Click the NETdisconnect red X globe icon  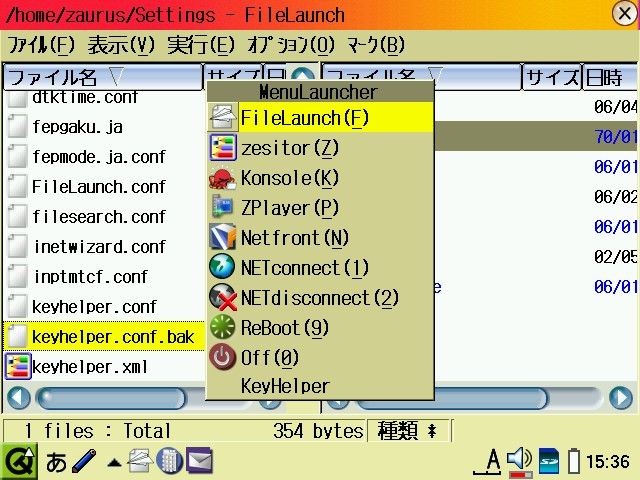tap(223, 298)
